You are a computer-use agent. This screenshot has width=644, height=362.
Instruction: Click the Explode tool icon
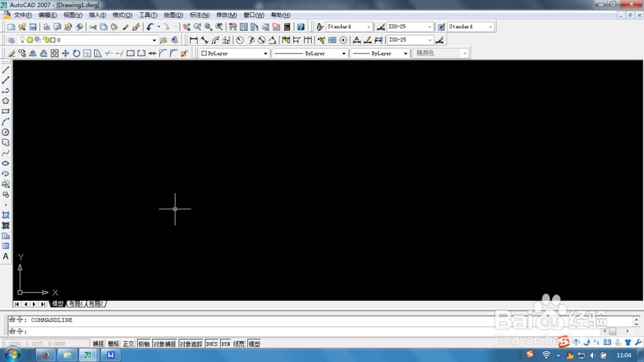184,53
